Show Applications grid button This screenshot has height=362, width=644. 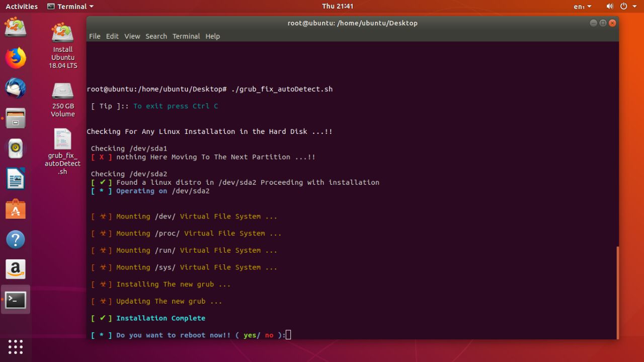(16, 346)
